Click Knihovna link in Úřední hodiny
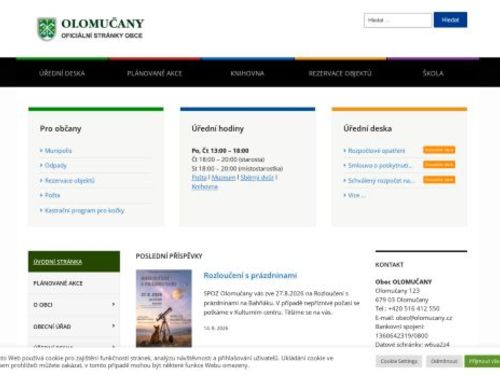The width and height of the screenshot is (500, 375). [x=205, y=187]
